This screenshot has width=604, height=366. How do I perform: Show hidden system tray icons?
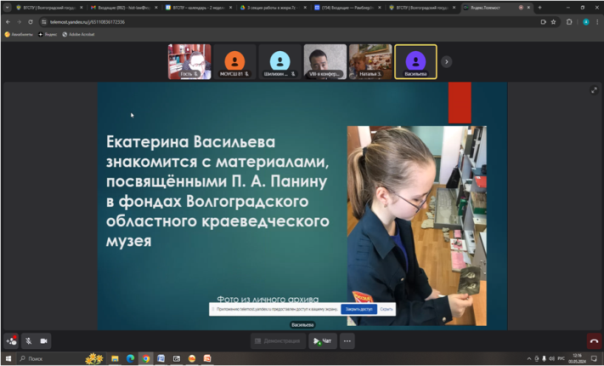pyautogui.click(x=529, y=359)
